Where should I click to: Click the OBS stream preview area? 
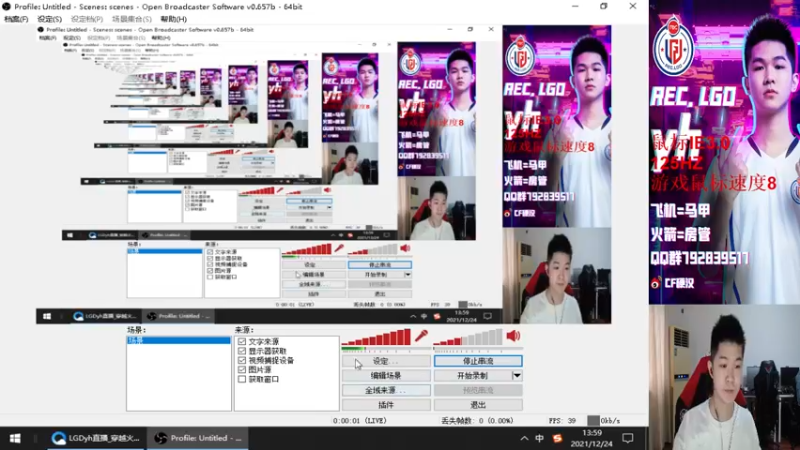pyautogui.click(x=323, y=173)
